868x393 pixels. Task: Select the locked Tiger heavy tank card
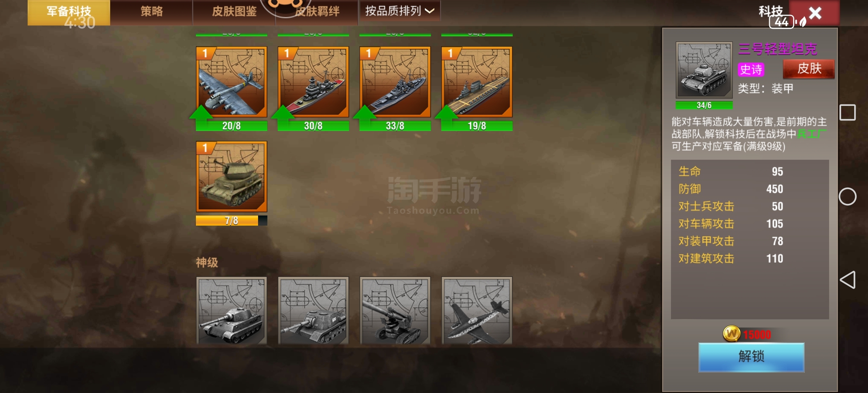pos(232,310)
